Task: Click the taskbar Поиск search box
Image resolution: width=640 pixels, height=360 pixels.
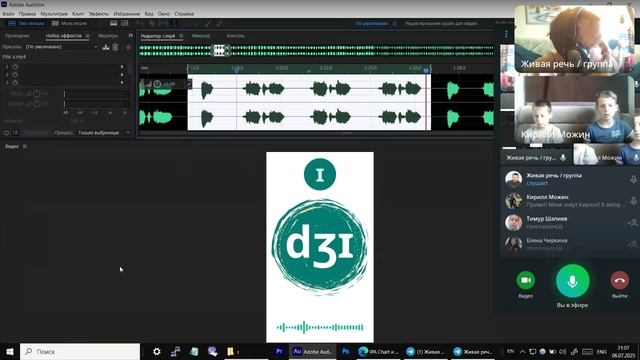Action: tap(80, 351)
